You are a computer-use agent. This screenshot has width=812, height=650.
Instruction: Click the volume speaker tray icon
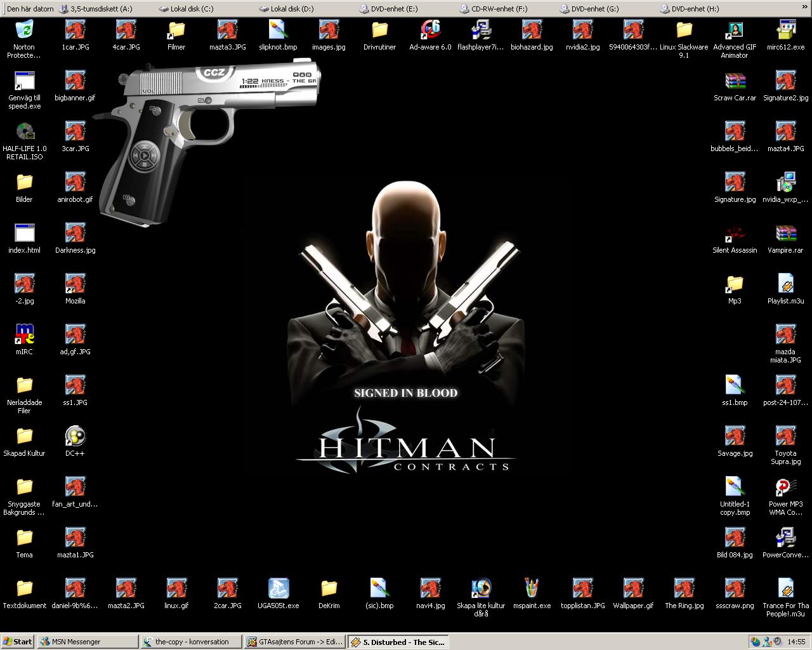pos(778,642)
